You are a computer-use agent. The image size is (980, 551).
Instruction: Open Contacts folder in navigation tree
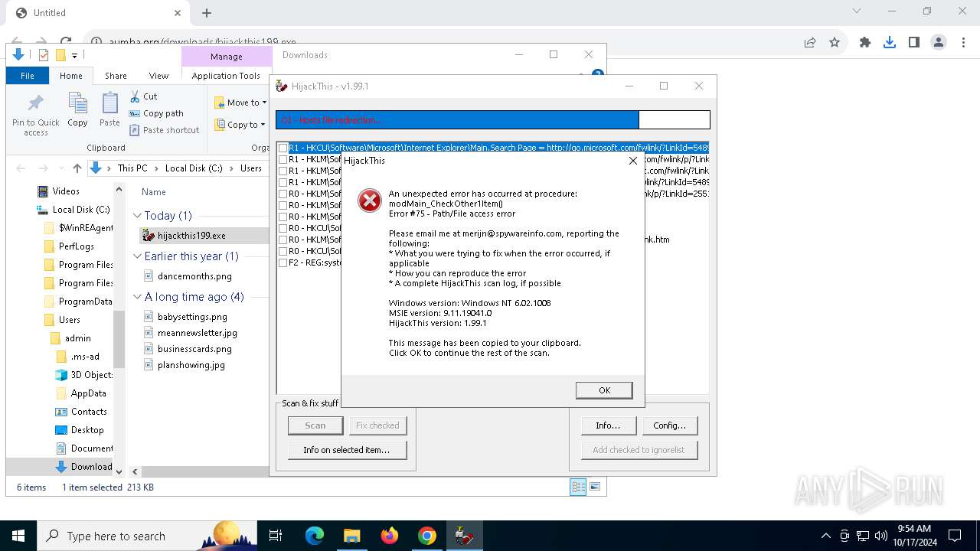pyautogui.click(x=89, y=412)
